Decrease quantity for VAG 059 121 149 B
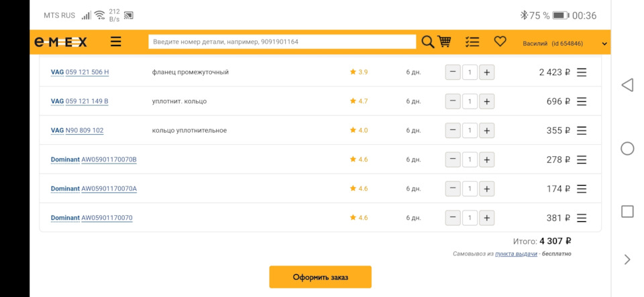The image size is (644, 297). pos(453,101)
